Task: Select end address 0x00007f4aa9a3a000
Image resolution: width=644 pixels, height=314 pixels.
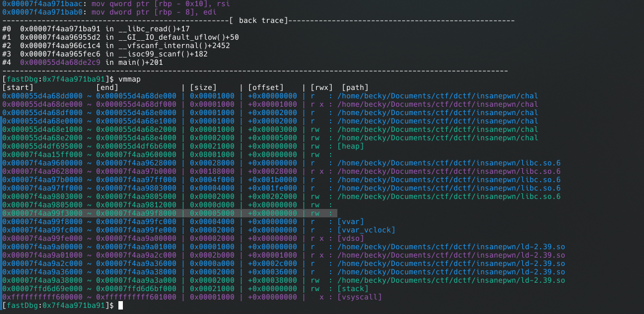Action: (x=136, y=280)
